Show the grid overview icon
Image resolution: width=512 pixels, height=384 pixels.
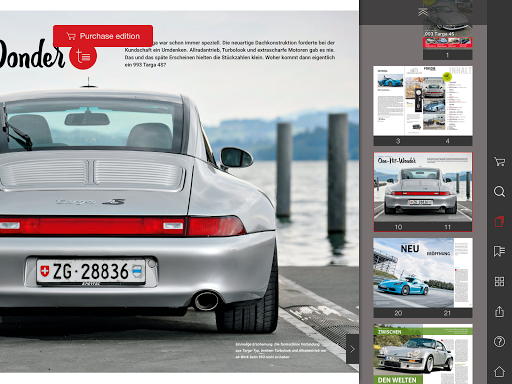coord(499,281)
